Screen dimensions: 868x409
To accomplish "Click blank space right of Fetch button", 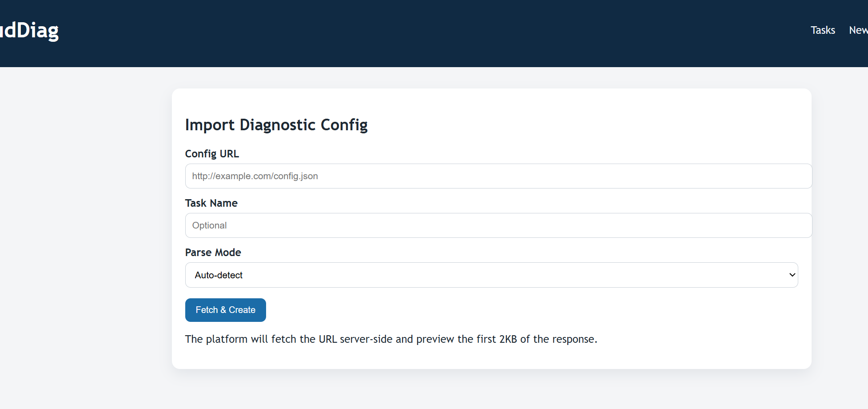I will 489,310.
